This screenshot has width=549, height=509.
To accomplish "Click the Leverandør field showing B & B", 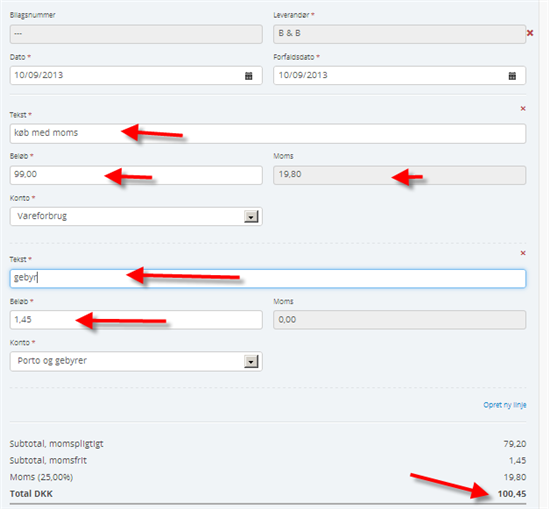I will [399, 34].
